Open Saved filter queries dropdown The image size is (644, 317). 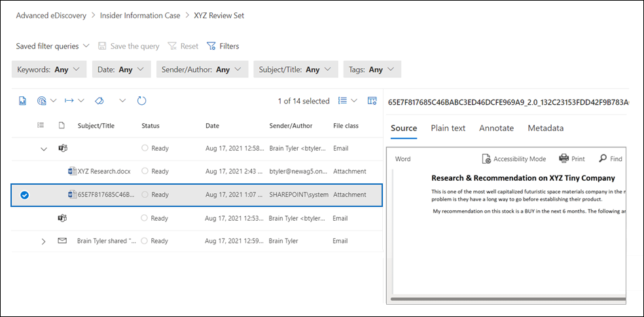[x=52, y=46]
